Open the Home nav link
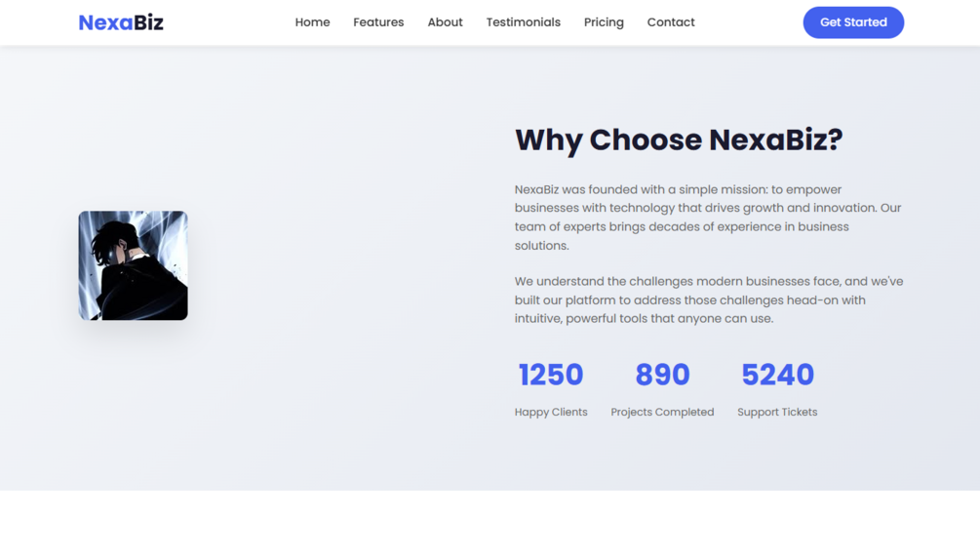The height and width of the screenshot is (559, 980). coord(312,22)
